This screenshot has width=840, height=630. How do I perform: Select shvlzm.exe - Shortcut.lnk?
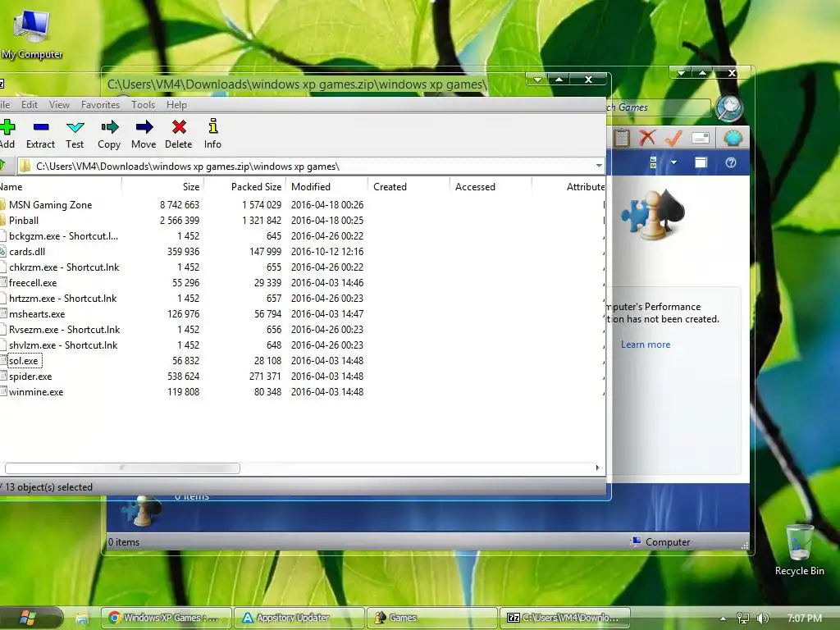pos(63,345)
